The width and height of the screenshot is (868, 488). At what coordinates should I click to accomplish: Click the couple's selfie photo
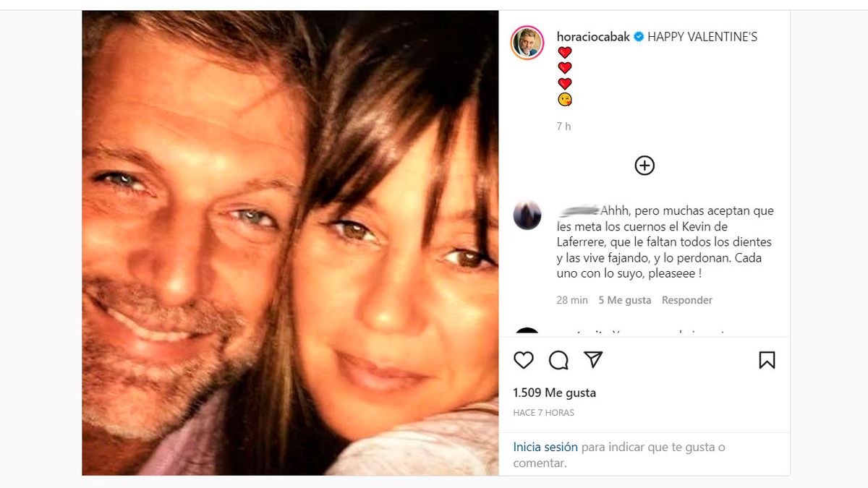point(290,243)
